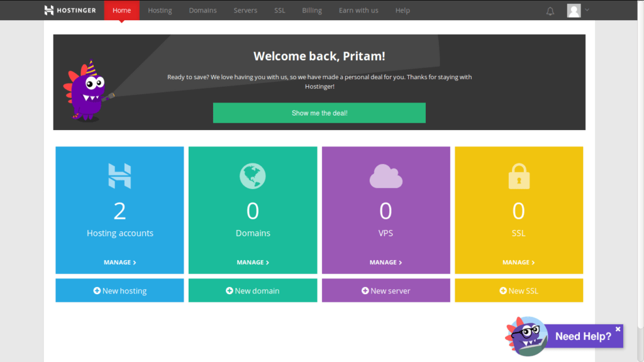
Task: Close the Need Help? widget
Action: (x=618, y=329)
